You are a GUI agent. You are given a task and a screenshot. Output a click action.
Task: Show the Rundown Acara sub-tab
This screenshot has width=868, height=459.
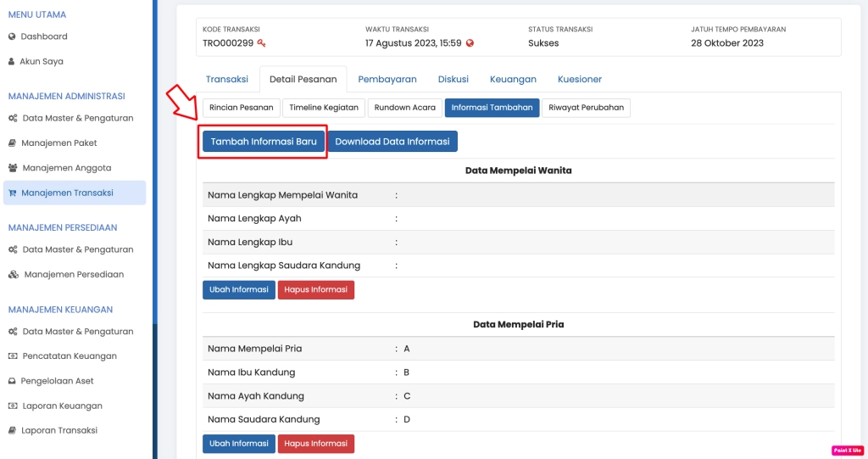[404, 108]
